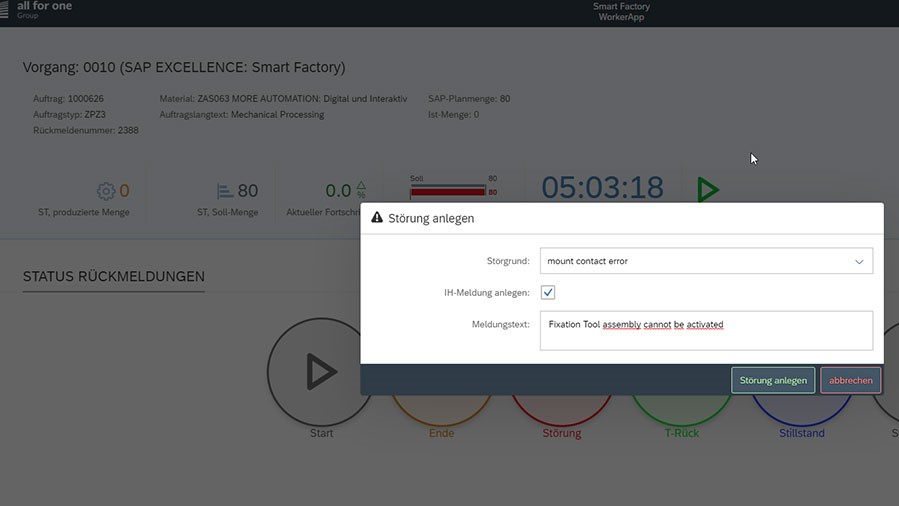Click the green T-Rück circle
This screenshot has height=506, width=899.
(681, 411)
